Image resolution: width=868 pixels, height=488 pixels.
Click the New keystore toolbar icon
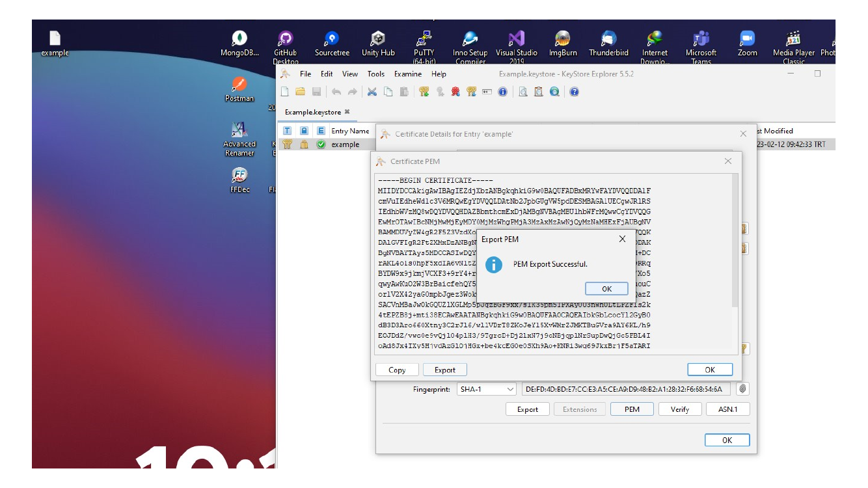[x=285, y=92]
